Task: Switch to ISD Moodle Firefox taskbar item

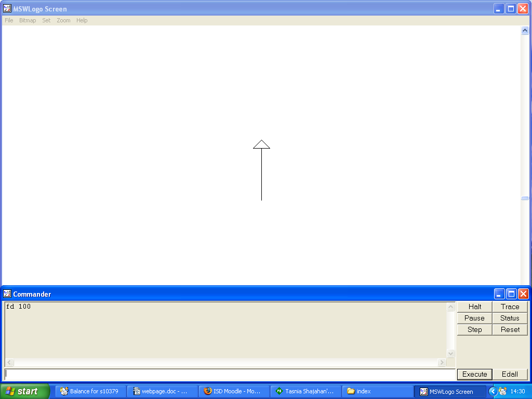Action: coord(234,391)
